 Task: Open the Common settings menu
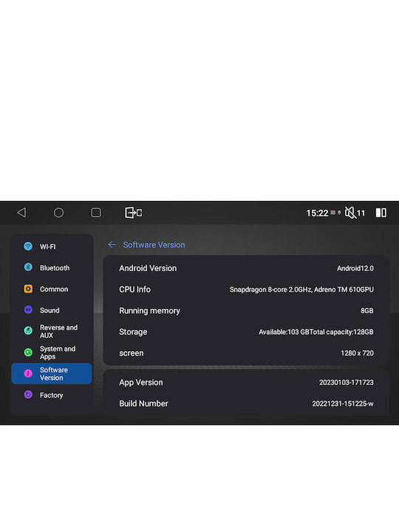tap(52, 289)
